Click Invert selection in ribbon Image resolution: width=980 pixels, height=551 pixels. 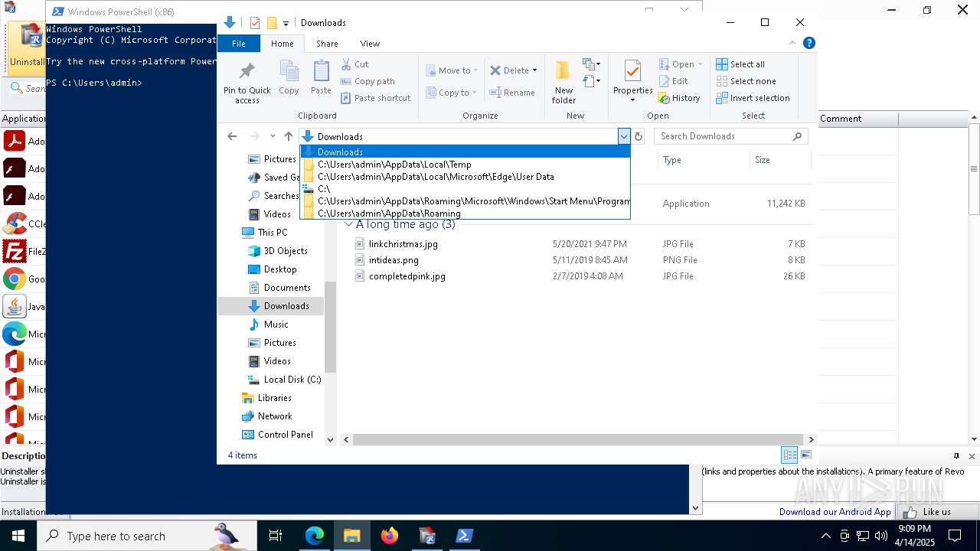[x=753, y=98]
